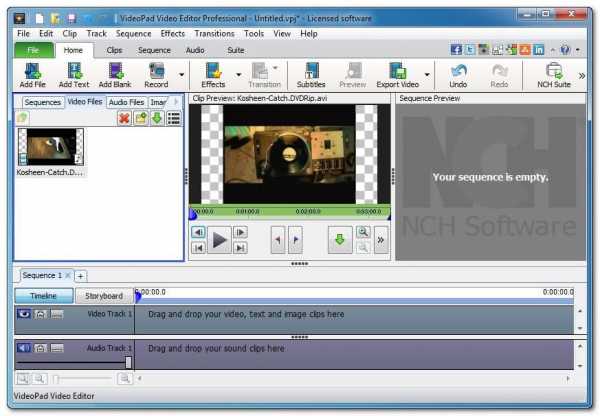
Task: Mute Audio Track 1 speaker icon
Action: pos(24,348)
